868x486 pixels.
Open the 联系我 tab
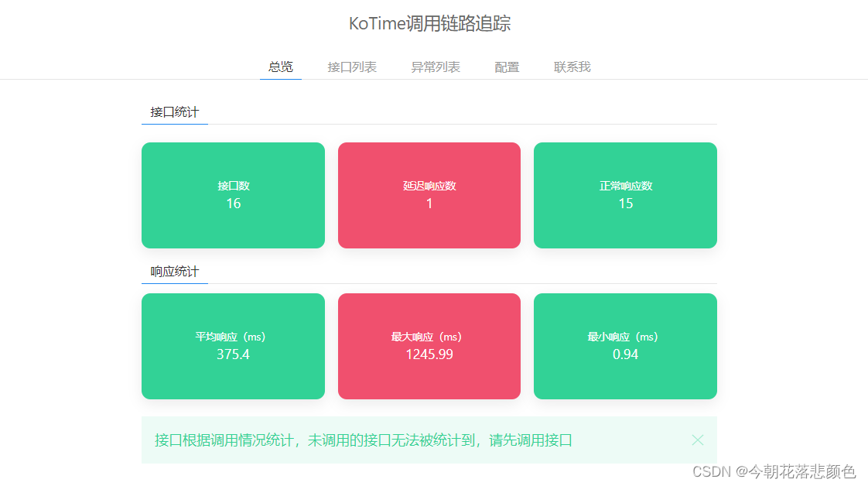coord(572,67)
